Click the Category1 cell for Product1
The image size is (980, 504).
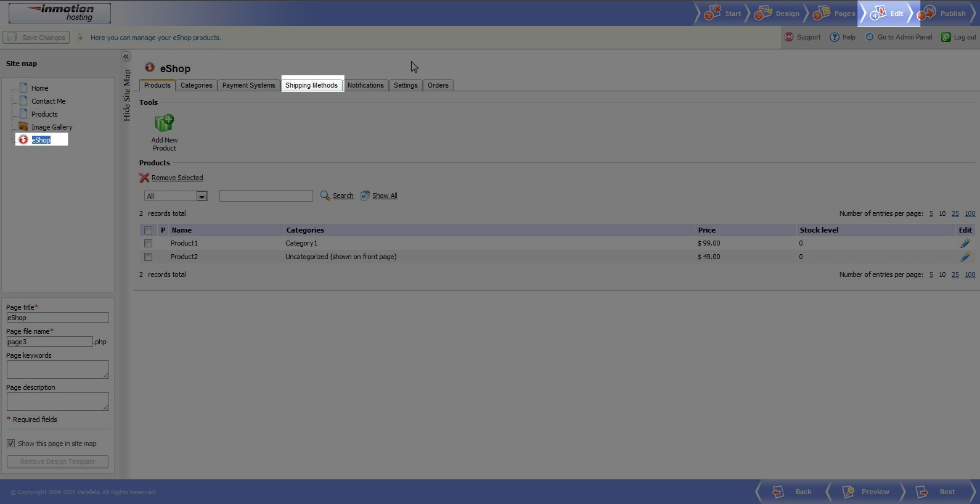[x=301, y=243]
